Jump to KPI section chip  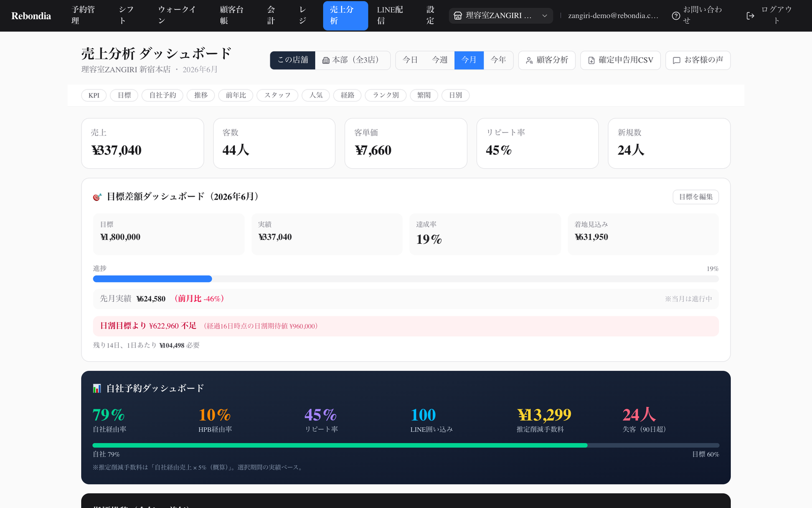94,95
